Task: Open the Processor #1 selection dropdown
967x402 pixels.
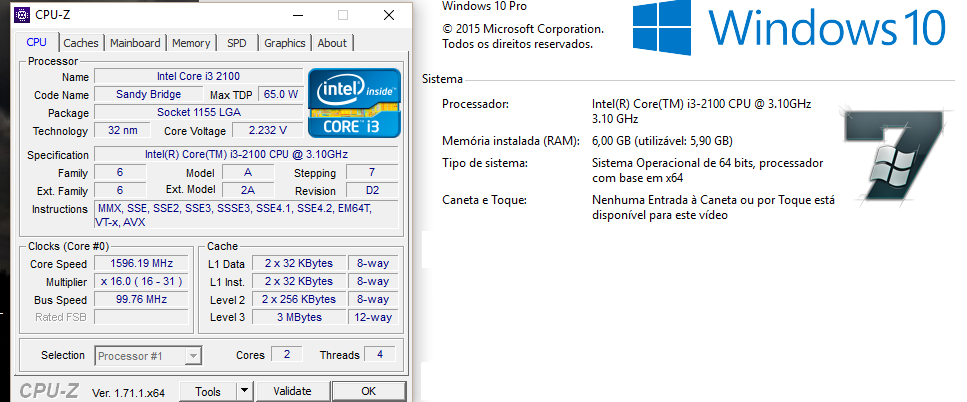Action: pyautogui.click(x=149, y=356)
